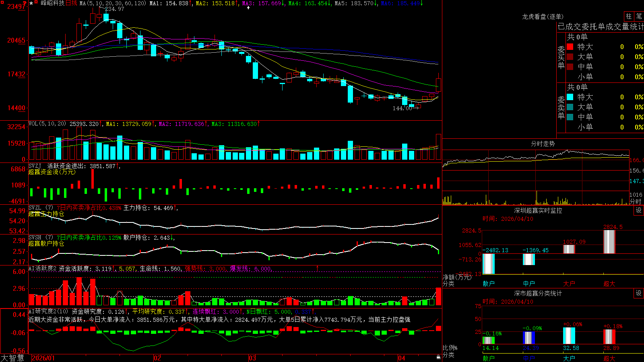Click the 爆发线: 6.000 label
644x362 pixels.
250,268
